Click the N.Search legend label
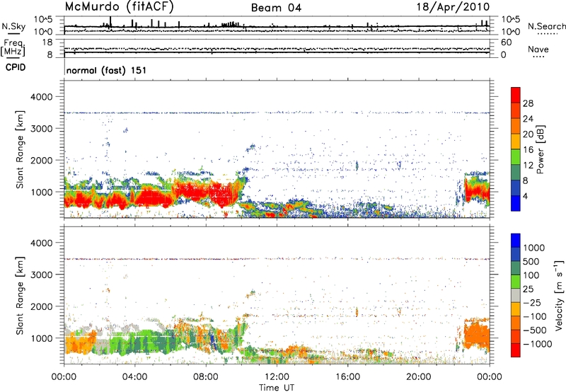The width and height of the screenshot is (566, 392). tap(546, 26)
